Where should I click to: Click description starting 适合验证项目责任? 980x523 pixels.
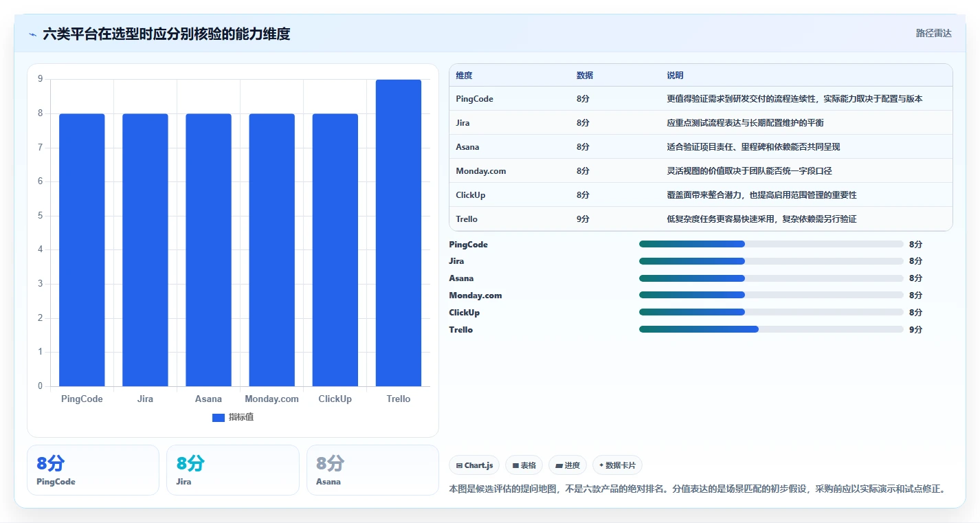(x=753, y=147)
